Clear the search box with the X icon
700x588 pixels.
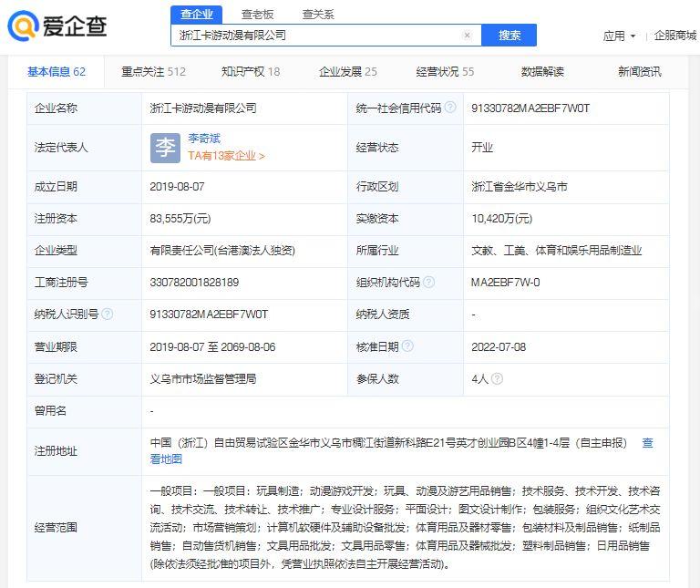click(467, 36)
